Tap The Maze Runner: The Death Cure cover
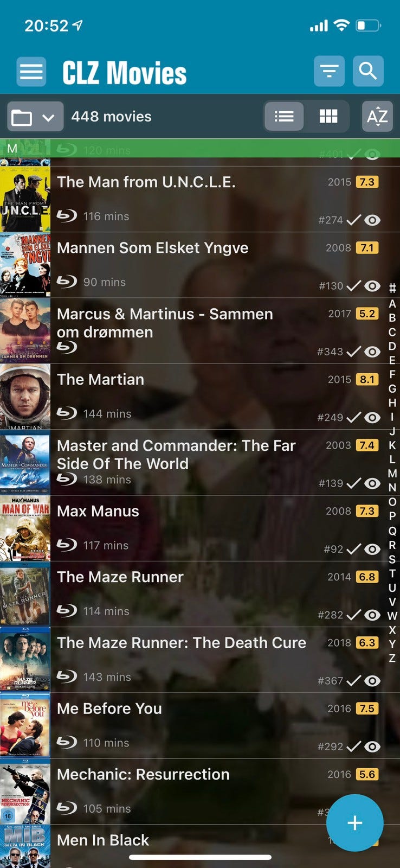Image resolution: width=400 pixels, height=868 pixels. click(x=25, y=660)
